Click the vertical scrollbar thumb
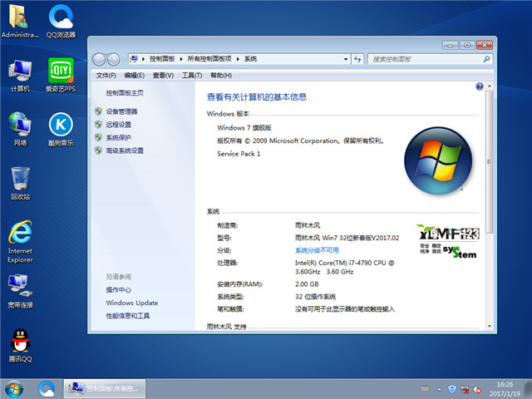Screen dimensions: 532x399 point(489,162)
